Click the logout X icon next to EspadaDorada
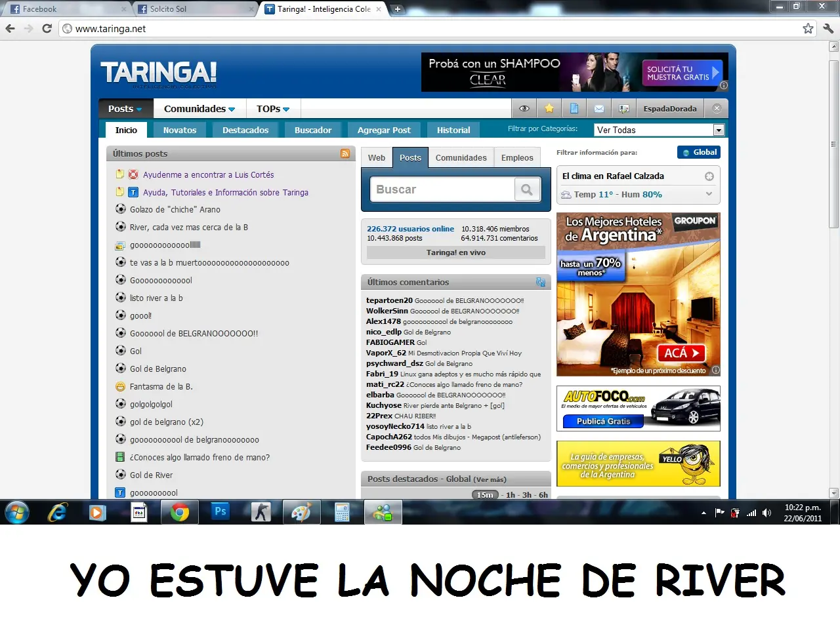Image resolution: width=840 pixels, height=640 pixels. [x=717, y=109]
